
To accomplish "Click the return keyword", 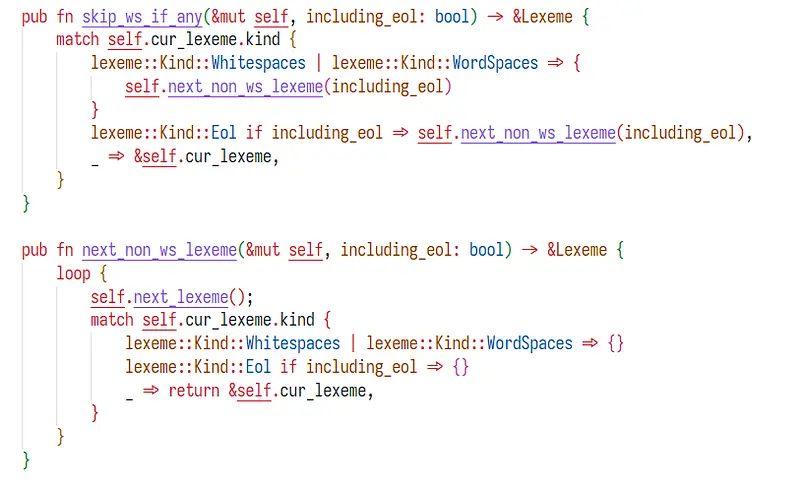I will pyautogui.click(x=194, y=390).
